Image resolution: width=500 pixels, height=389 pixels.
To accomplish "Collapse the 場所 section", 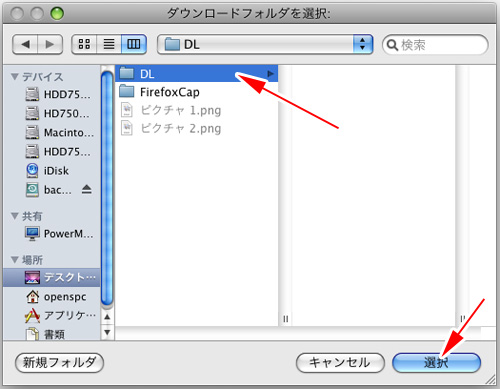I will (14, 259).
